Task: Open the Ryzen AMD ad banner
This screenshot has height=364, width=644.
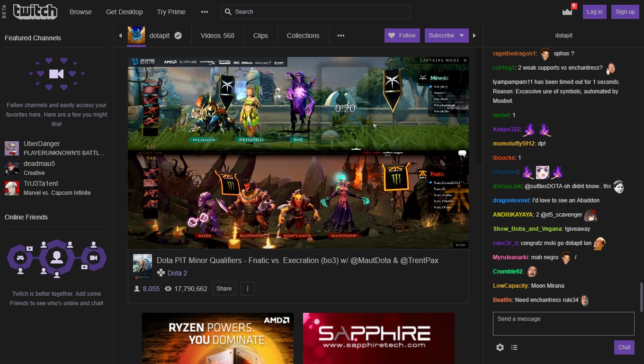Action: tap(218, 338)
